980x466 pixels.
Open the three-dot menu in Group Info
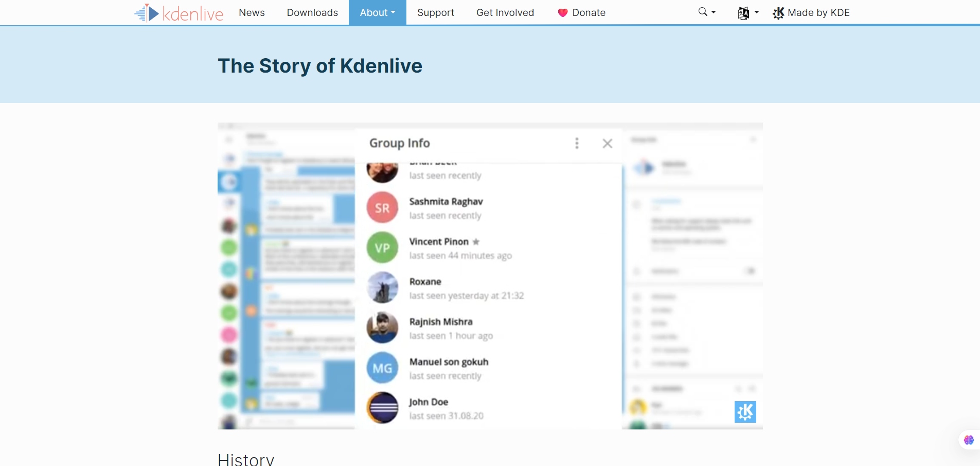[x=577, y=143]
